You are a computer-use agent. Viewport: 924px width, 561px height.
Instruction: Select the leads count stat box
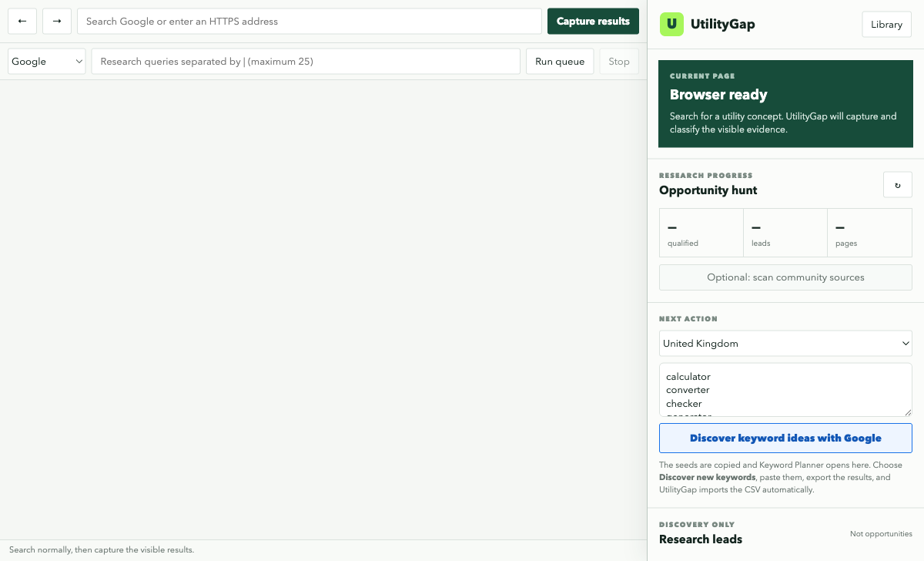click(785, 233)
